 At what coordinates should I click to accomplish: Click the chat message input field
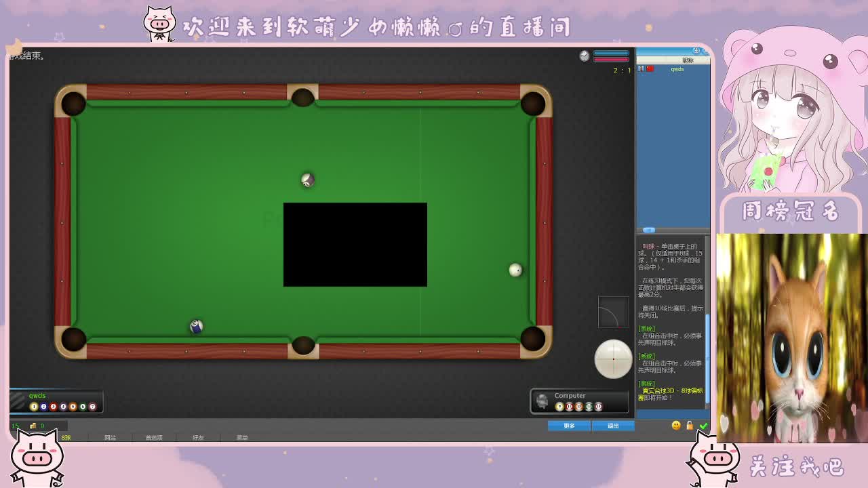[x=671, y=413]
